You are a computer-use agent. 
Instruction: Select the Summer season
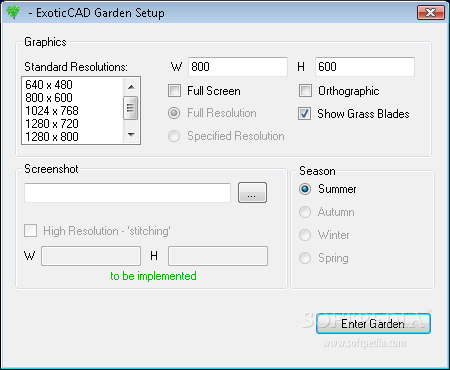(305, 189)
